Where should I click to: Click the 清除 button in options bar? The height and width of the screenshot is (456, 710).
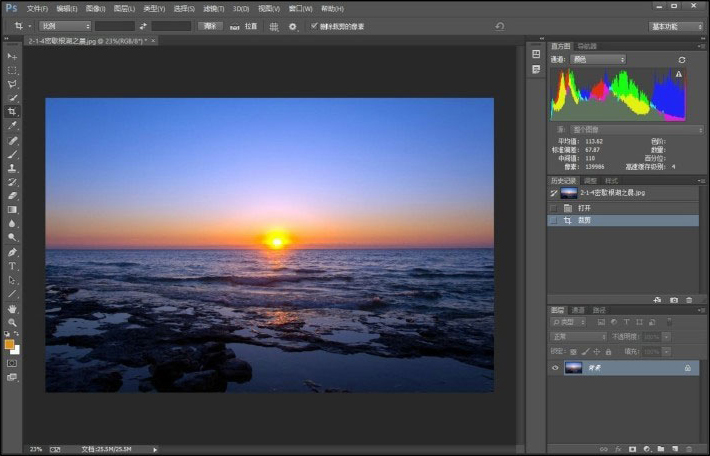click(x=210, y=26)
